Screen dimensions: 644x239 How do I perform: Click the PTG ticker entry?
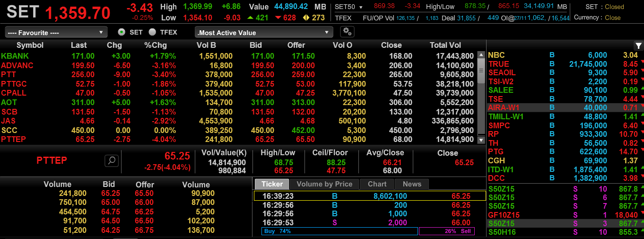point(496,151)
